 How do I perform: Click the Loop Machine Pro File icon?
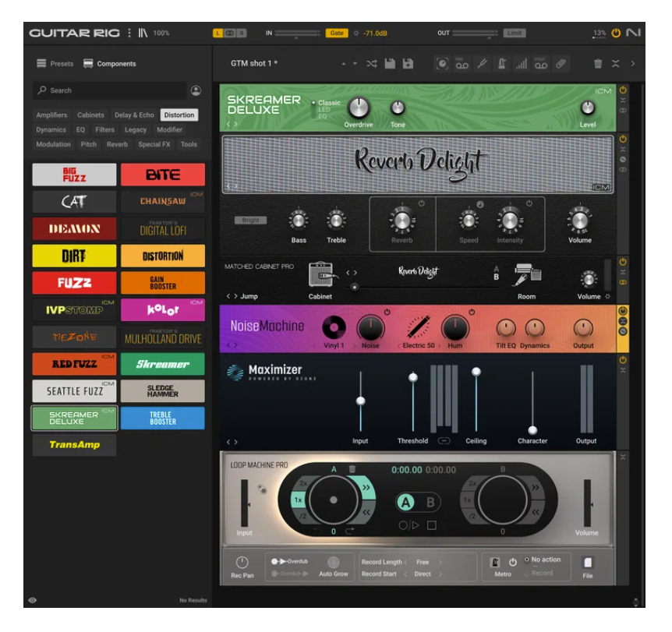[x=588, y=563]
